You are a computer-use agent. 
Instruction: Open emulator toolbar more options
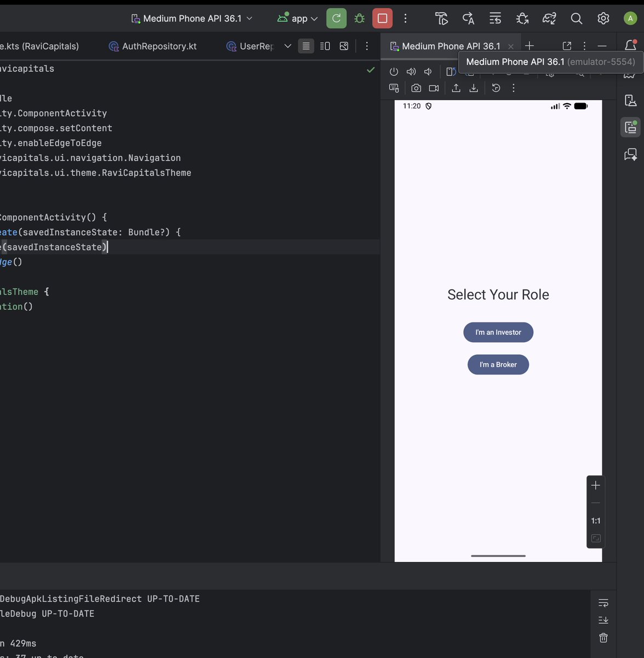tap(514, 88)
